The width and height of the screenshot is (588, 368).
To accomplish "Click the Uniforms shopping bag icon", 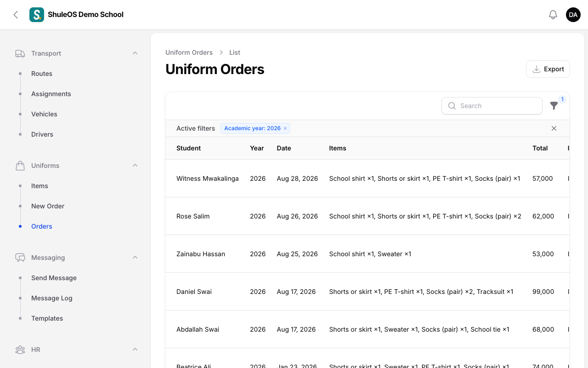I will pyautogui.click(x=20, y=166).
